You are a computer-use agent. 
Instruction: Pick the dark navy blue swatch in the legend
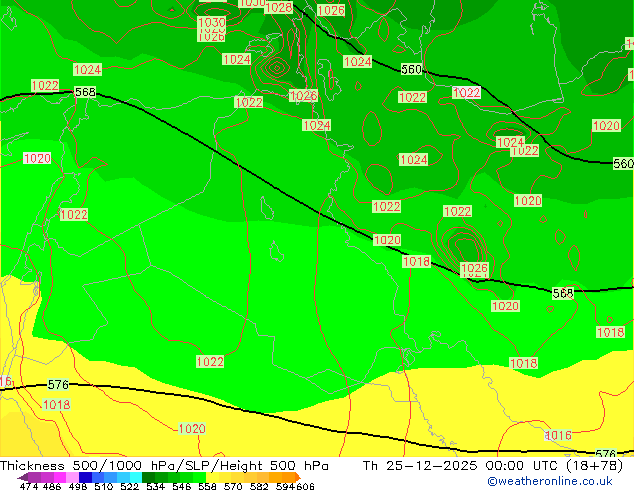[x=85, y=477]
